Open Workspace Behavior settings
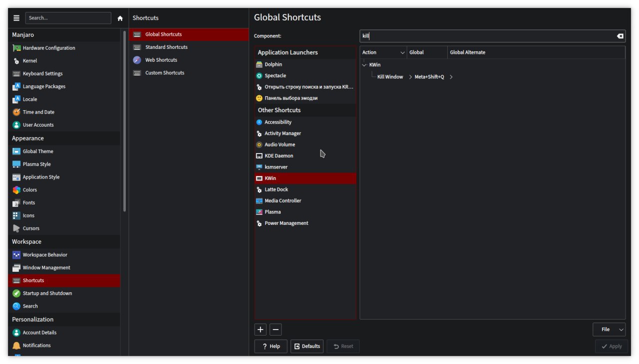The height and width of the screenshot is (364, 639). click(64, 255)
